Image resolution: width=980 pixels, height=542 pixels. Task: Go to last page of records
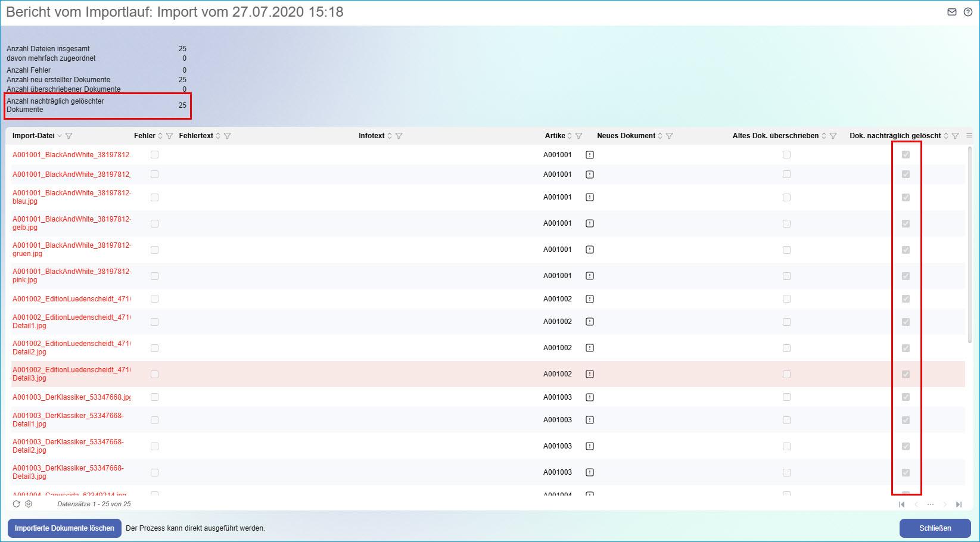pyautogui.click(x=959, y=504)
